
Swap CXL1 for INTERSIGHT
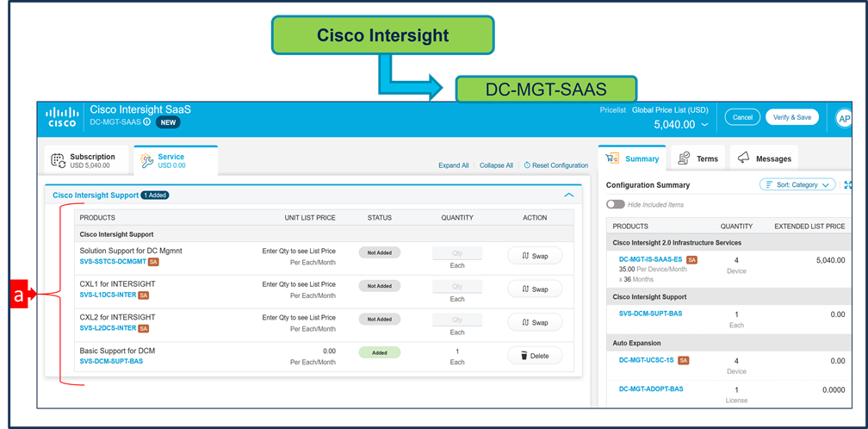click(535, 289)
